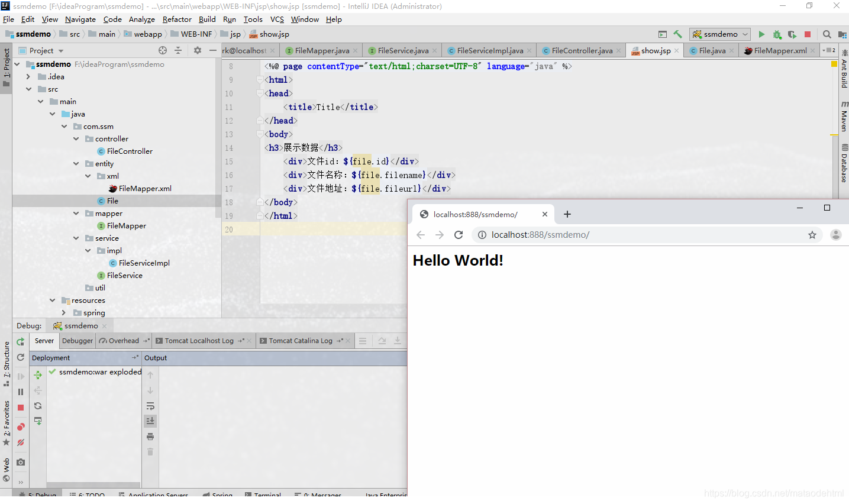The width and height of the screenshot is (849, 504).
Task: Switch to the FileController.java tab
Action: [582, 50]
